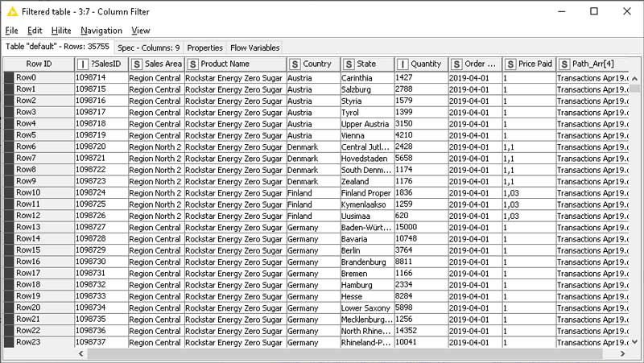Click Transactions Apr19 cell in Row20
Screen dimensions: 644x363
592,307
